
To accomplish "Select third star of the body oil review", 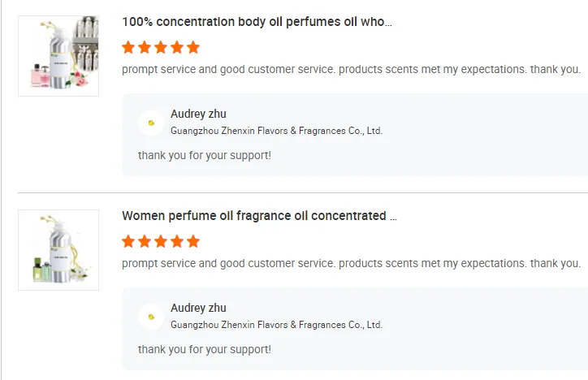I will [x=161, y=47].
